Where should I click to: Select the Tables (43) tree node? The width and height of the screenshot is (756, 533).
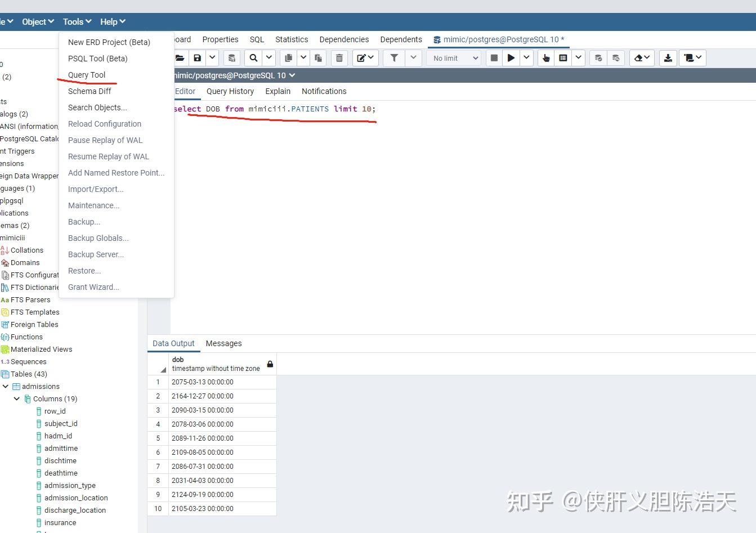coord(29,374)
